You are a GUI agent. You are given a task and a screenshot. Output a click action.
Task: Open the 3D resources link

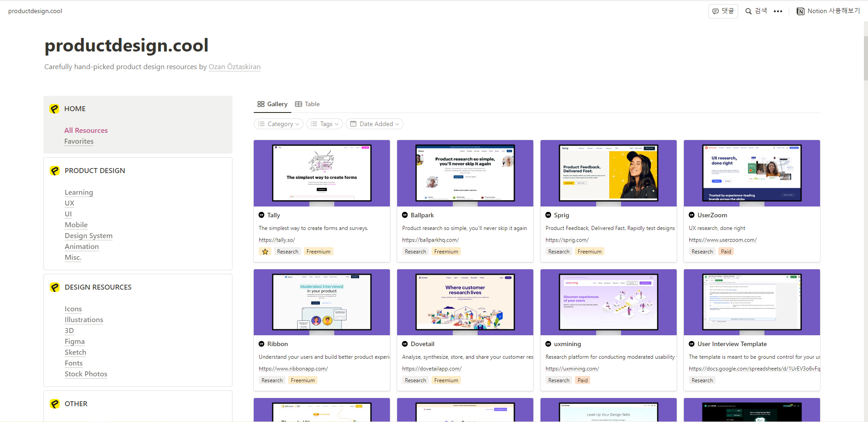(x=69, y=331)
